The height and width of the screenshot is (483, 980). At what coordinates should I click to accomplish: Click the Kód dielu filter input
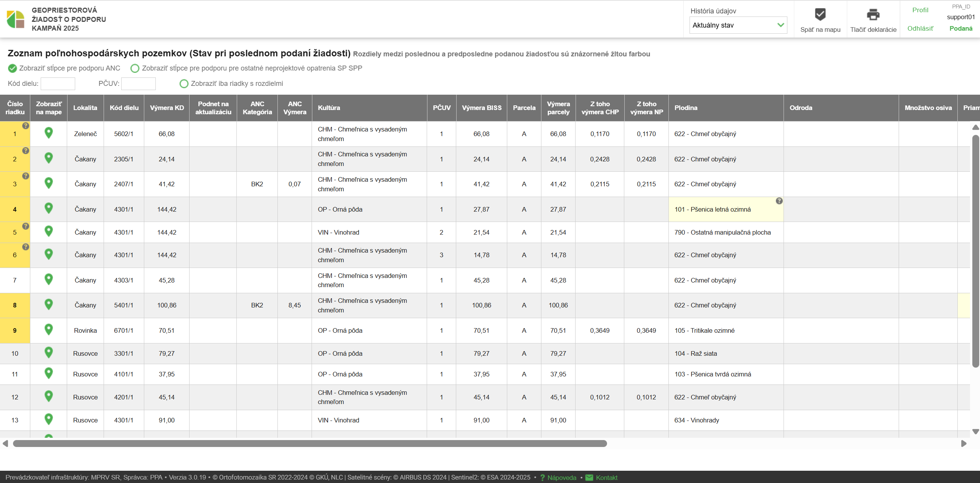[x=58, y=84]
